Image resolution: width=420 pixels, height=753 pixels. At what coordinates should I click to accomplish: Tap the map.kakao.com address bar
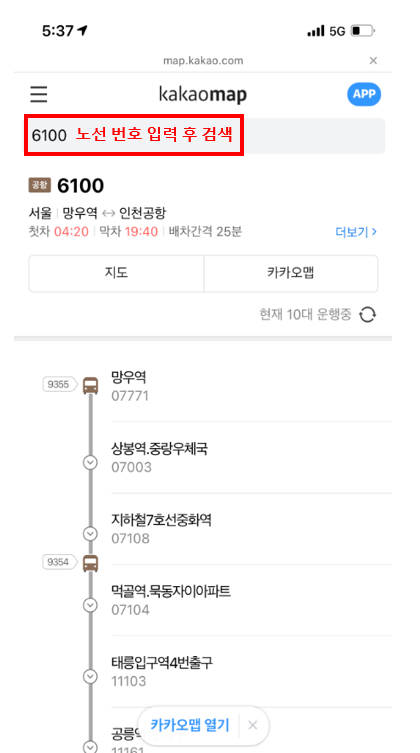tap(203, 61)
